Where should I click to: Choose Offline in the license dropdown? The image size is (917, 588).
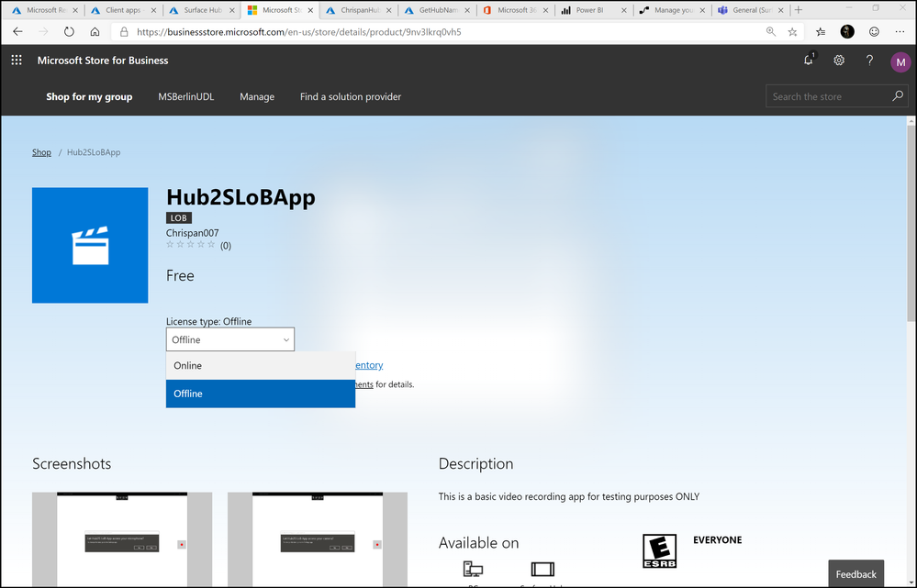coord(261,394)
